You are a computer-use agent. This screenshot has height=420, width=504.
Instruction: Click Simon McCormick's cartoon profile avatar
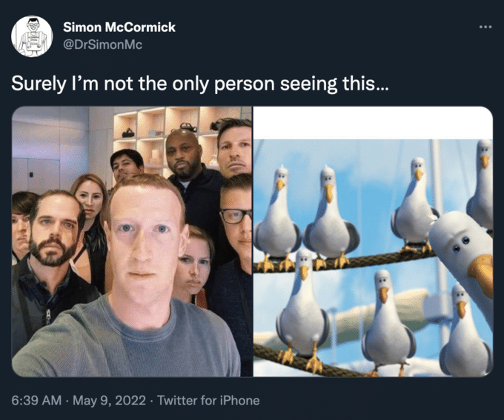tap(32, 36)
